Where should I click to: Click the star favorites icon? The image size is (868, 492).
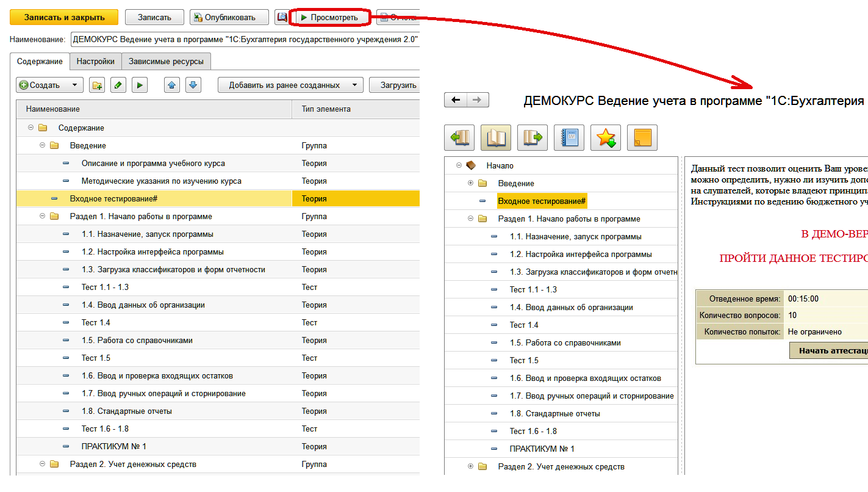click(606, 137)
